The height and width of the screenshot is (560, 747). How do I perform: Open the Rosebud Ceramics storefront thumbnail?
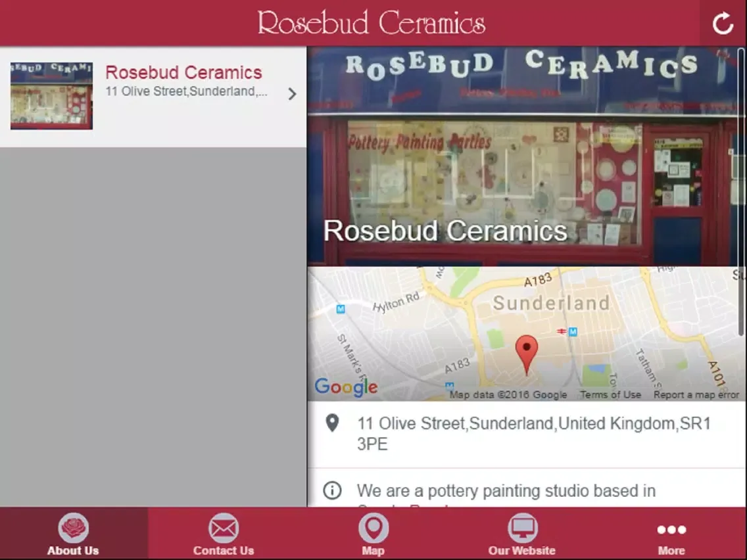[x=51, y=96]
